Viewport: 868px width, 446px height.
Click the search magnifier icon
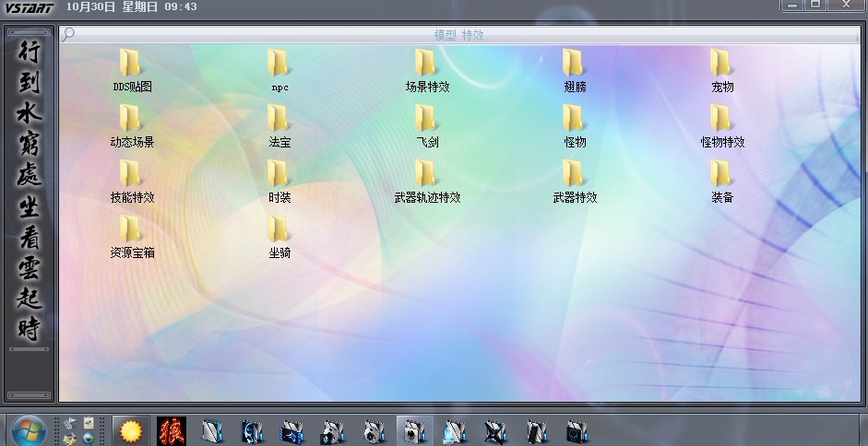(68, 35)
